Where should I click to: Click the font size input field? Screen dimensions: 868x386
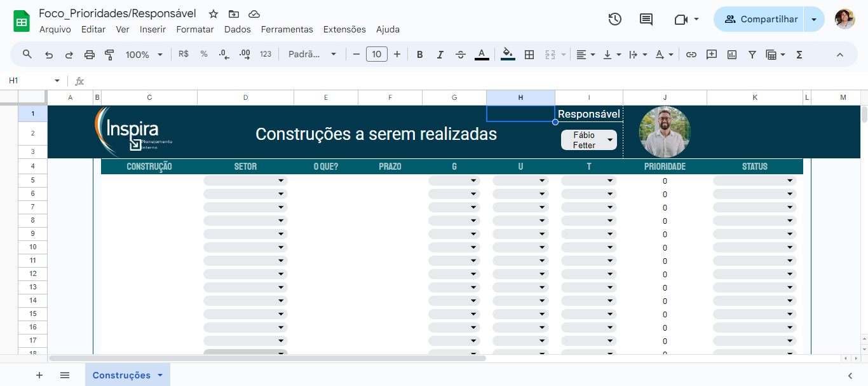pos(377,55)
